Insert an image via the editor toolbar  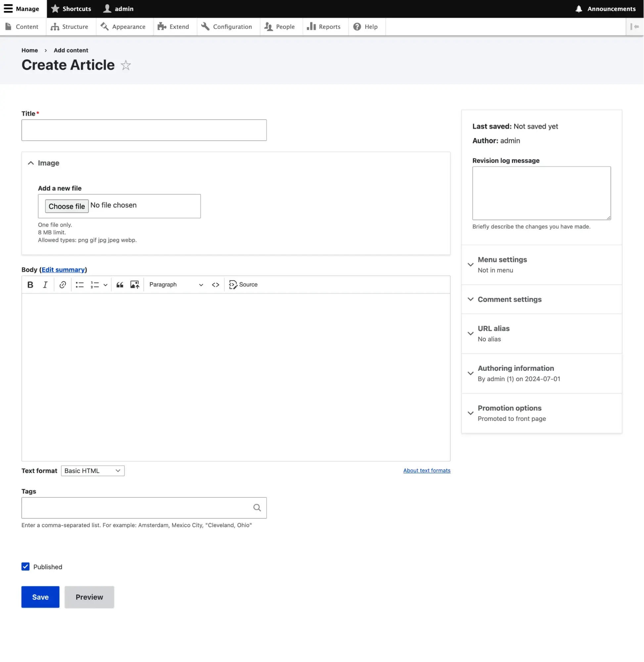(134, 284)
